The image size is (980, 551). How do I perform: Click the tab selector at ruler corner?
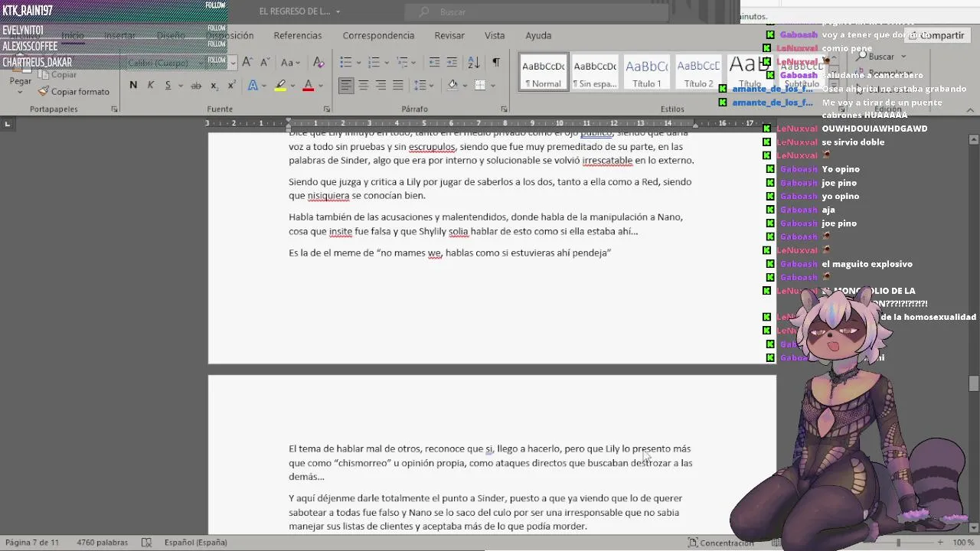pyautogui.click(x=8, y=123)
